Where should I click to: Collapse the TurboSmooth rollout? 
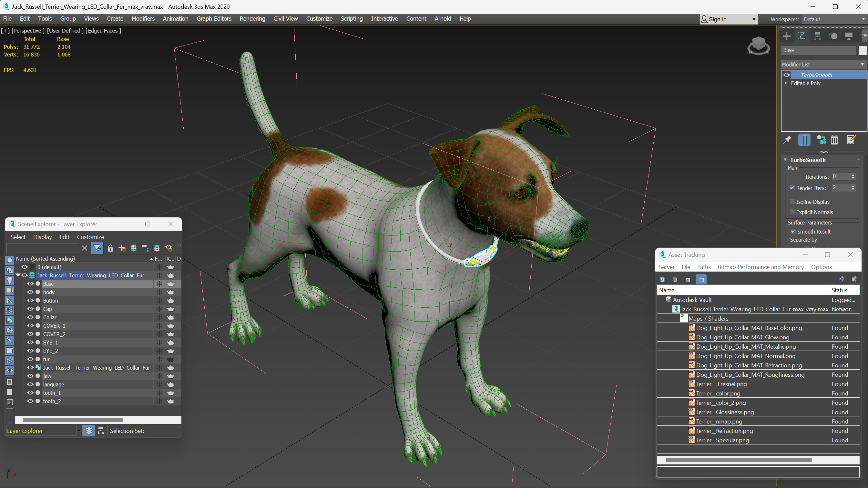pyautogui.click(x=785, y=160)
